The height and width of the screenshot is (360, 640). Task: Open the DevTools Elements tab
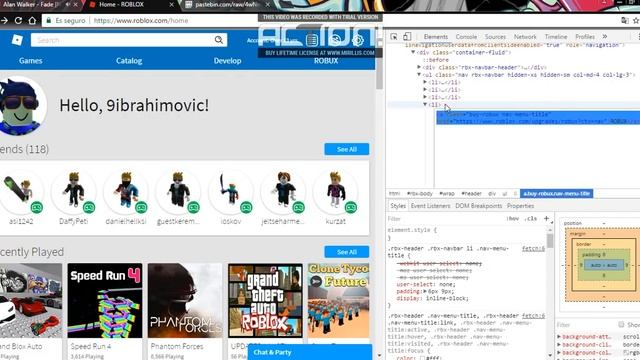click(x=436, y=37)
